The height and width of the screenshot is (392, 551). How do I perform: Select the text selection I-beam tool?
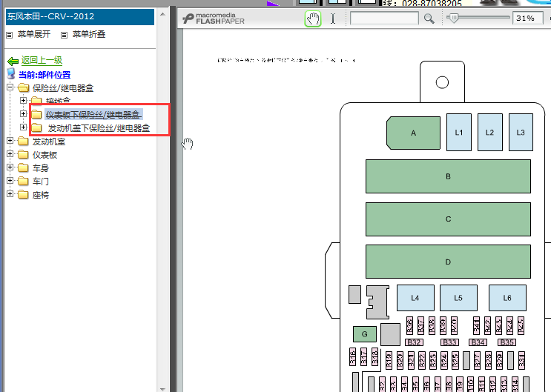pos(333,19)
